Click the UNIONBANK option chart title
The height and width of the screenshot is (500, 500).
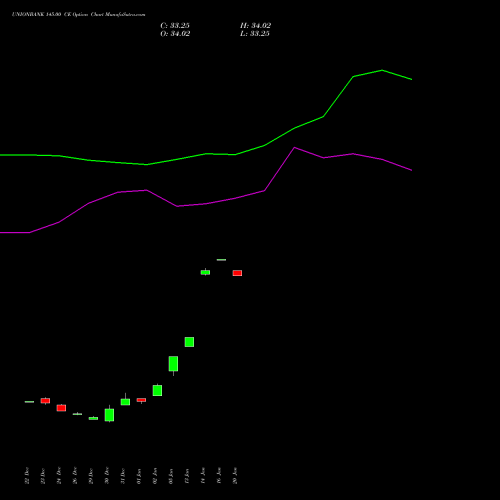[x=78, y=14]
